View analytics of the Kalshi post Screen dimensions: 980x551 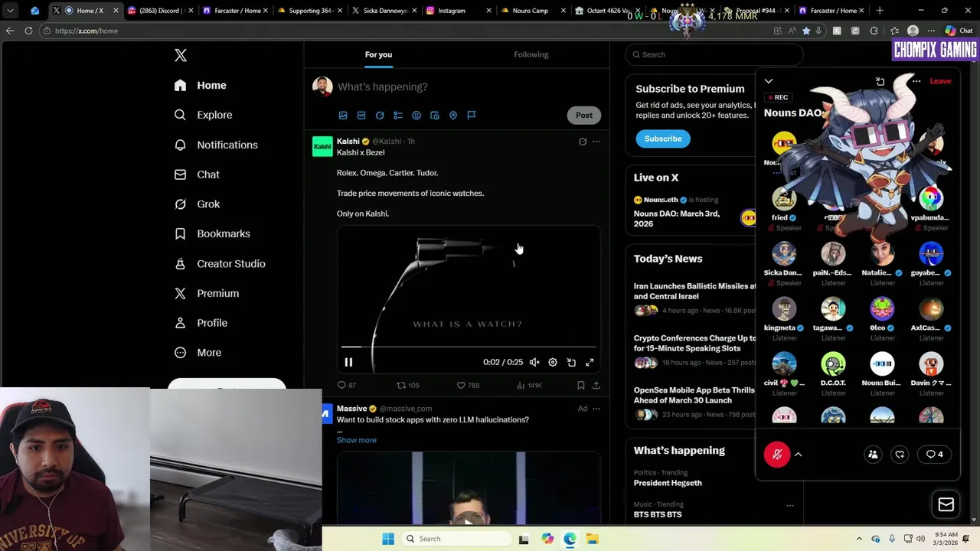click(529, 386)
